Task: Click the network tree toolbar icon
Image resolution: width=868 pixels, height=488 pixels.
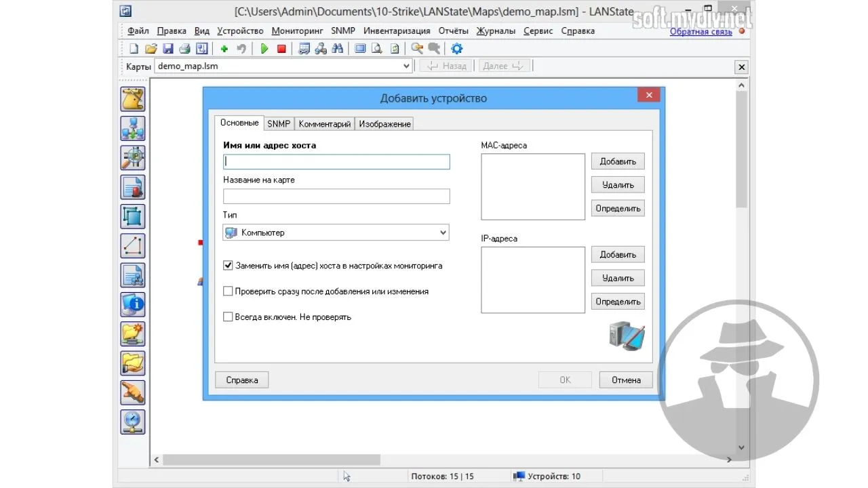Action: (x=321, y=49)
